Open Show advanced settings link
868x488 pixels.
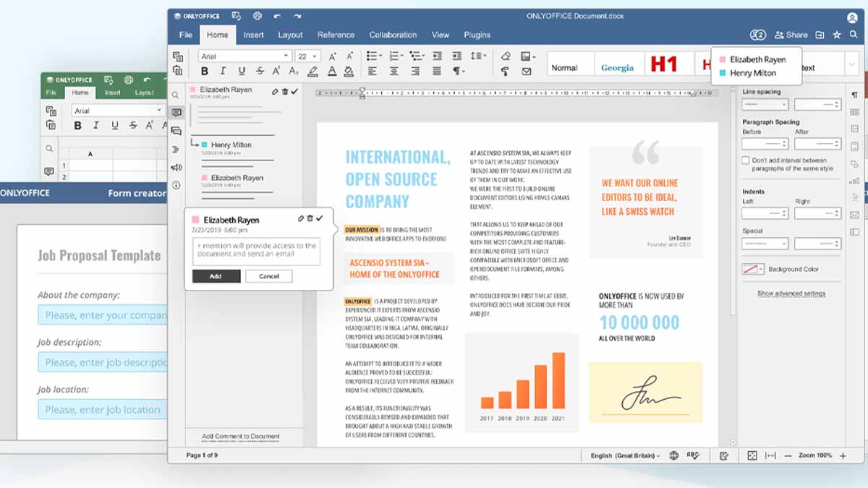[x=791, y=294]
